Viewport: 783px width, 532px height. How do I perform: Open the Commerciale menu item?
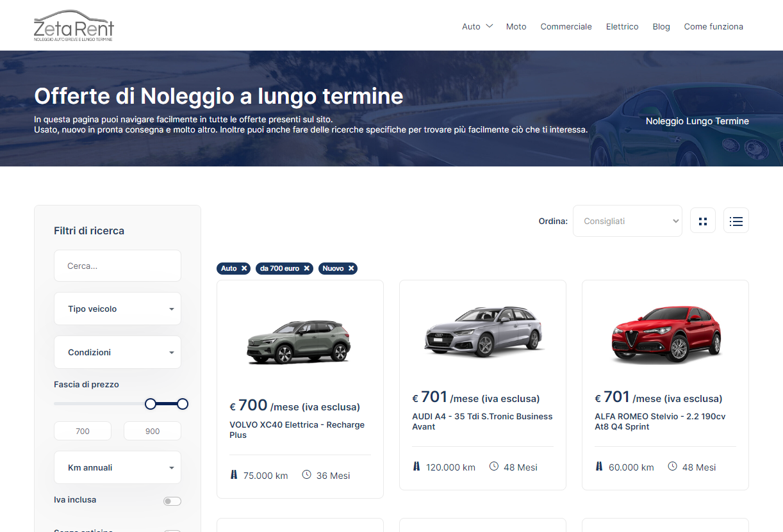coord(566,26)
